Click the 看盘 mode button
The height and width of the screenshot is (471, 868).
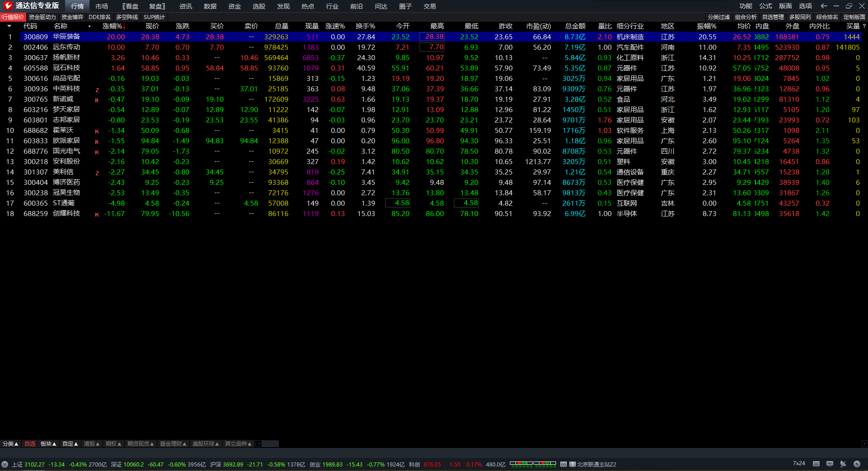pos(131,6)
